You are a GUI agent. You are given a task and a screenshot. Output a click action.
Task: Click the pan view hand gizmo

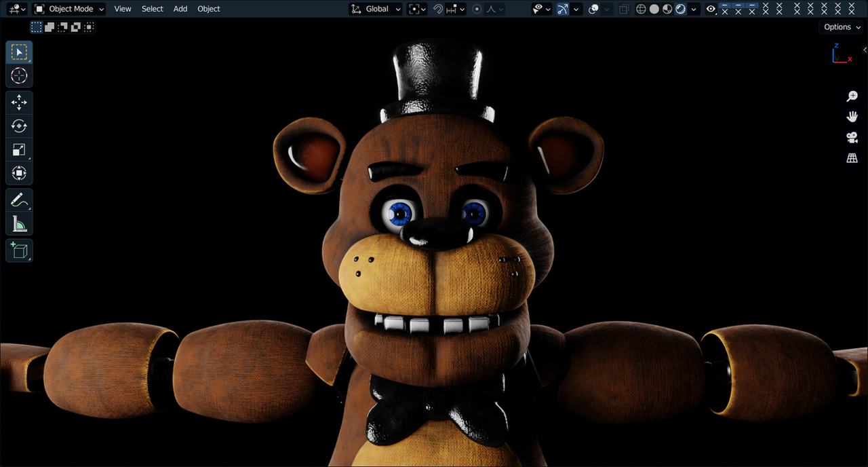coord(852,117)
